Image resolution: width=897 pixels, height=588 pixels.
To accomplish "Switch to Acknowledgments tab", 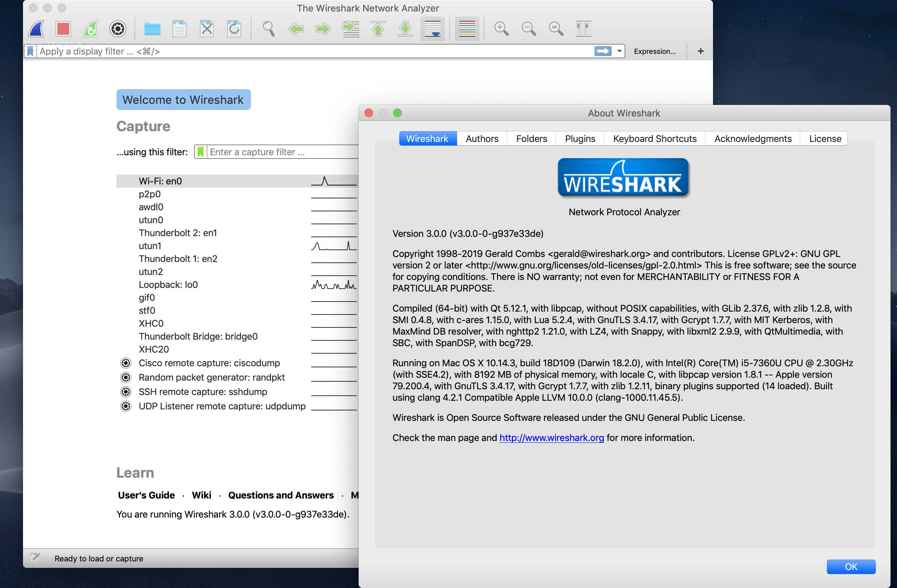I will pos(753,139).
